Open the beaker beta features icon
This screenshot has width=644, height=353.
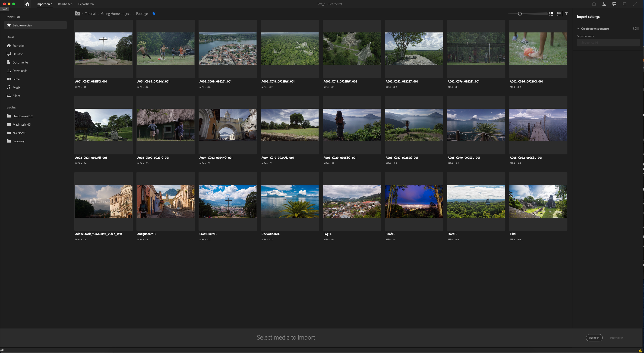pos(604,4)
